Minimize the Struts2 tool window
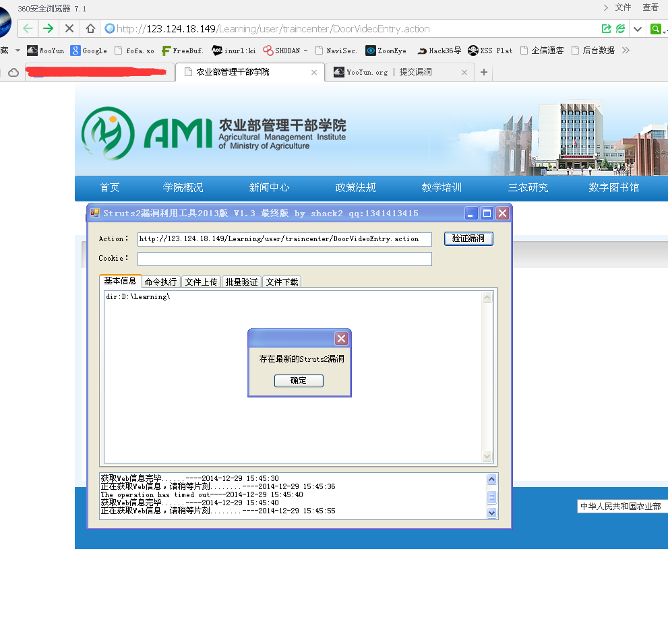The image size is (668, 644). (470, 214)
